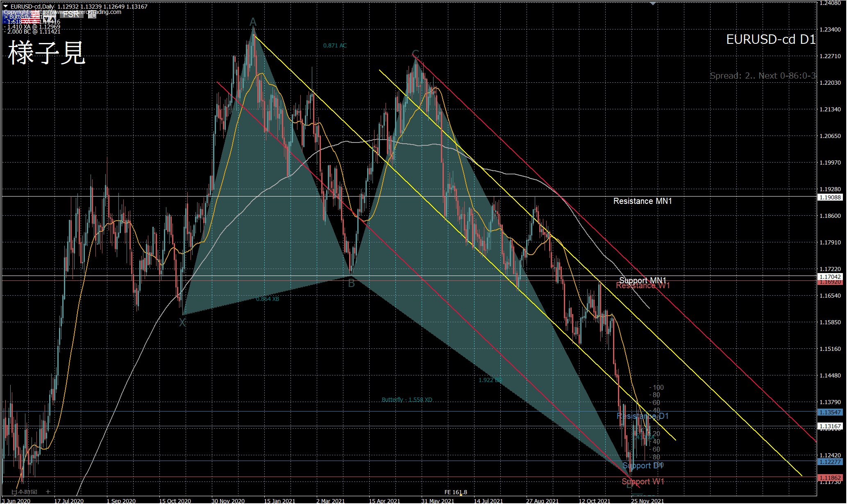Select the Support MN1 line label
Image resolution: width=847 pixels, height=504 pixels.
coord(642,280)
